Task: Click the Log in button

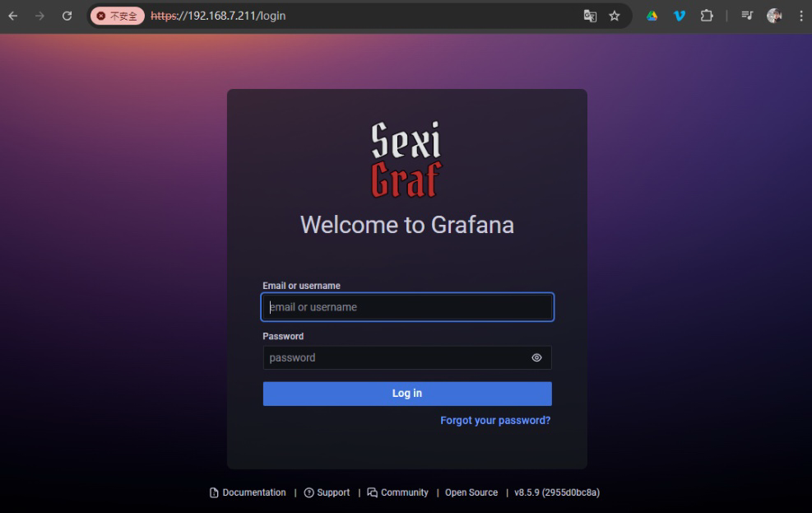Action: [x=407, y=394]
